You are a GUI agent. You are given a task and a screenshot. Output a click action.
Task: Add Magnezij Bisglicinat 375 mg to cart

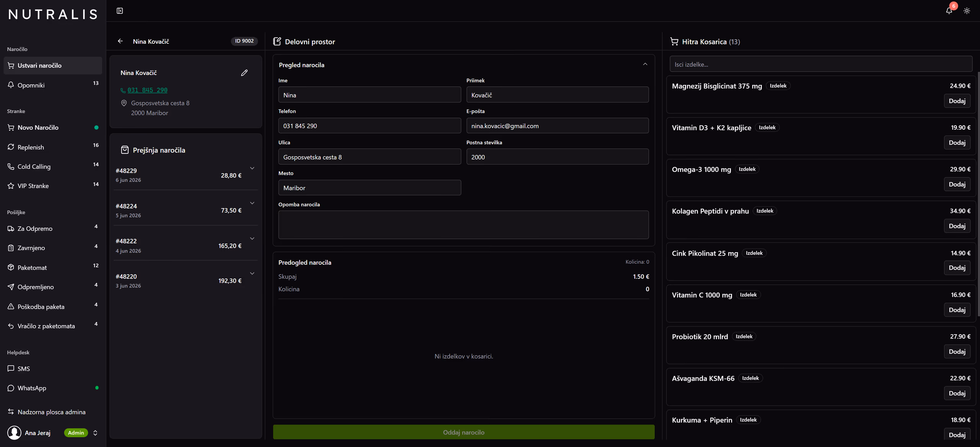coord(957,101)
